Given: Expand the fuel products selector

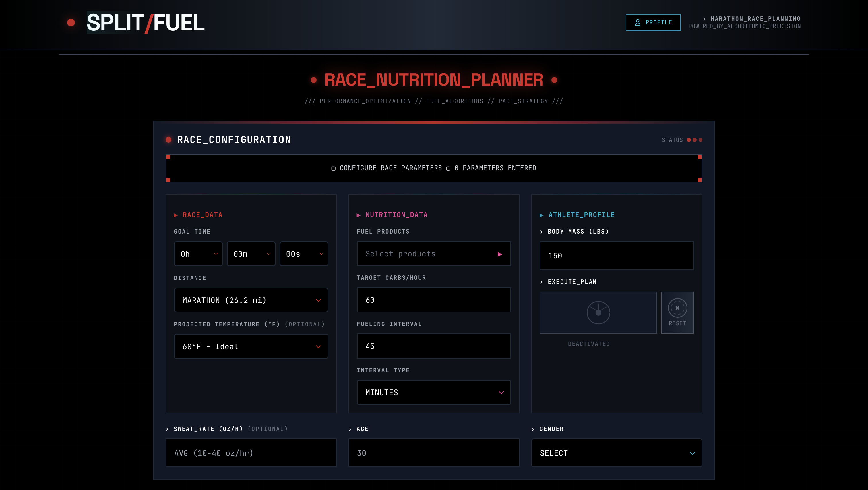Looking at the screenshot, I should click(x=434, y=254).
